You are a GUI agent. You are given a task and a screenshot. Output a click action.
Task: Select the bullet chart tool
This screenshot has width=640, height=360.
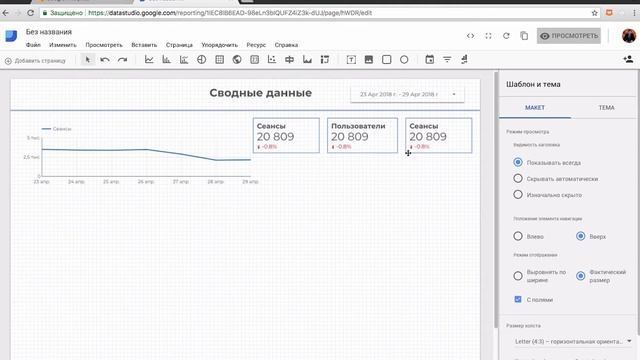(289, 60)
